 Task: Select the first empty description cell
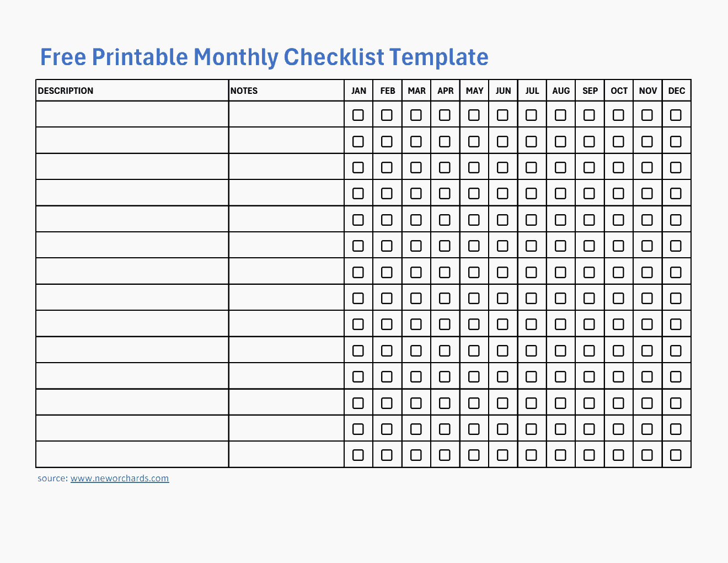132,114
